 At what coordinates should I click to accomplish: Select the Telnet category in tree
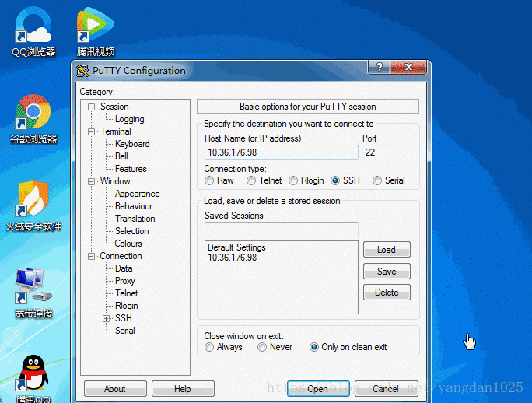126,293
